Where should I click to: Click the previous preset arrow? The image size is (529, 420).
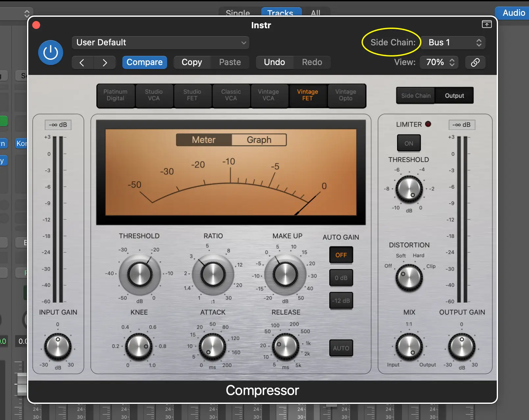coord(82,62)
